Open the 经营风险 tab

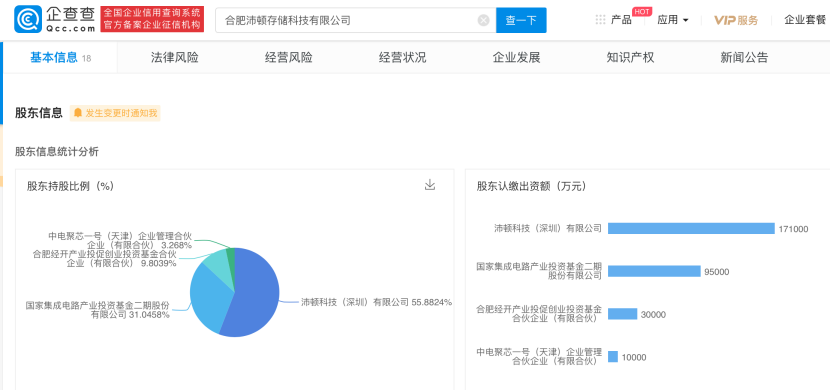click(289, 58)
